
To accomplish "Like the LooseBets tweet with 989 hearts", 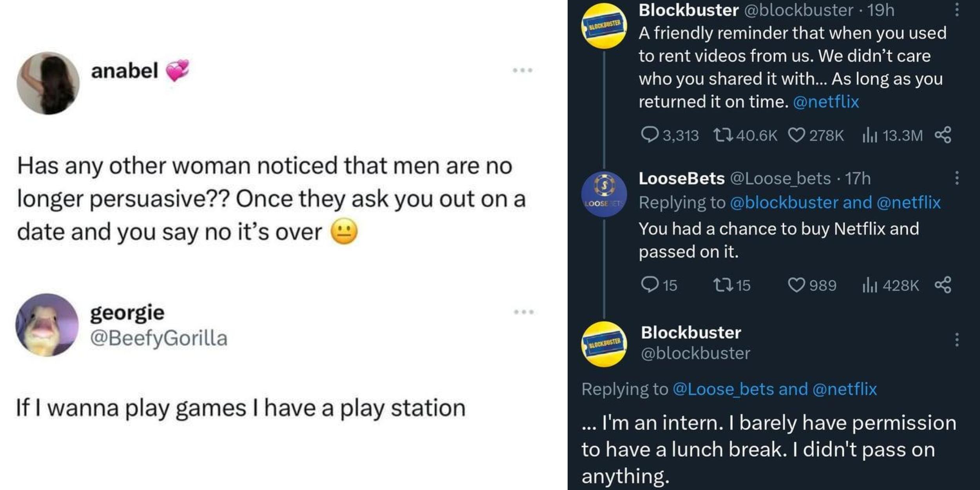I will point(796,285).
